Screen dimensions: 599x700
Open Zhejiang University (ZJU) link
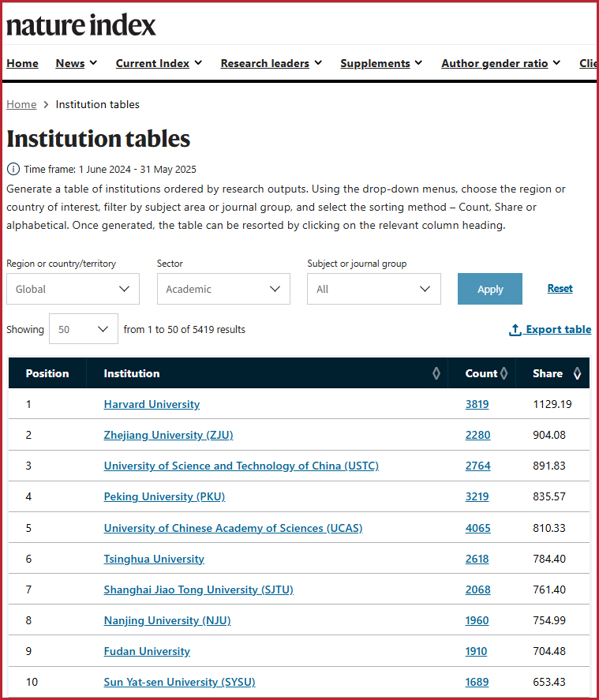click(168, 435)
